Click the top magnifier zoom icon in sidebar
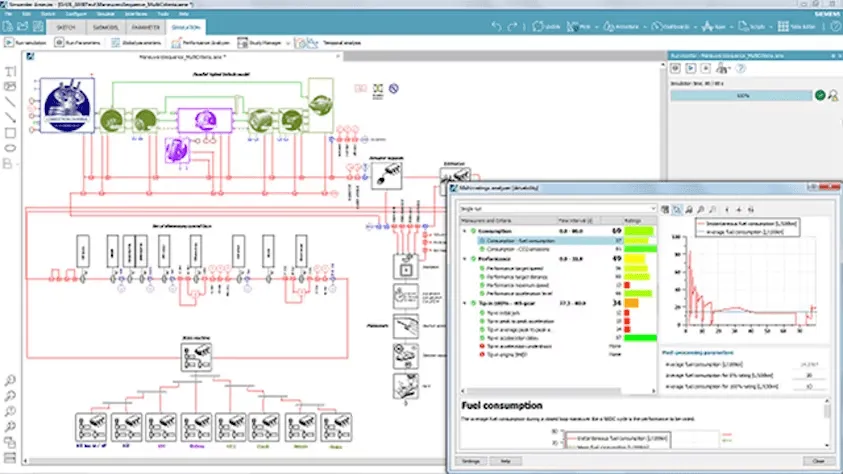 click(10, 380)
